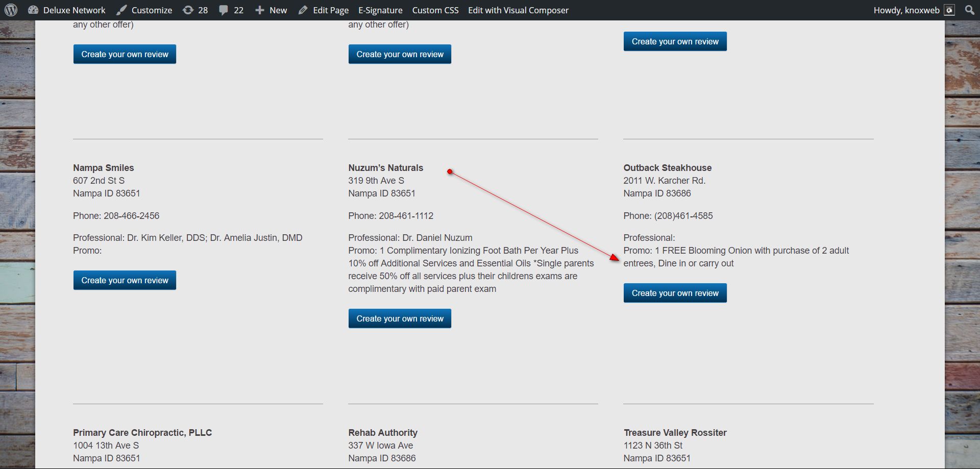Open Custom CSS in admin bar
The image size is (980, 469).
(x=435, y=10)
